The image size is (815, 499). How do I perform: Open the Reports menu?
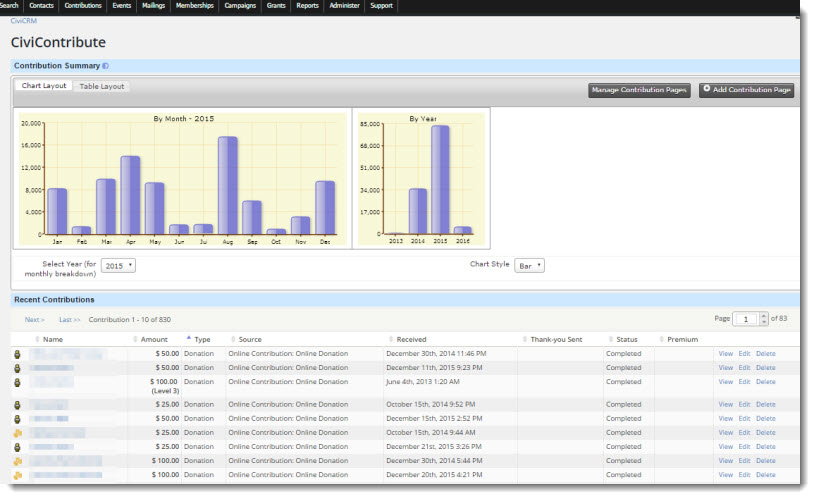coord(307,6)
